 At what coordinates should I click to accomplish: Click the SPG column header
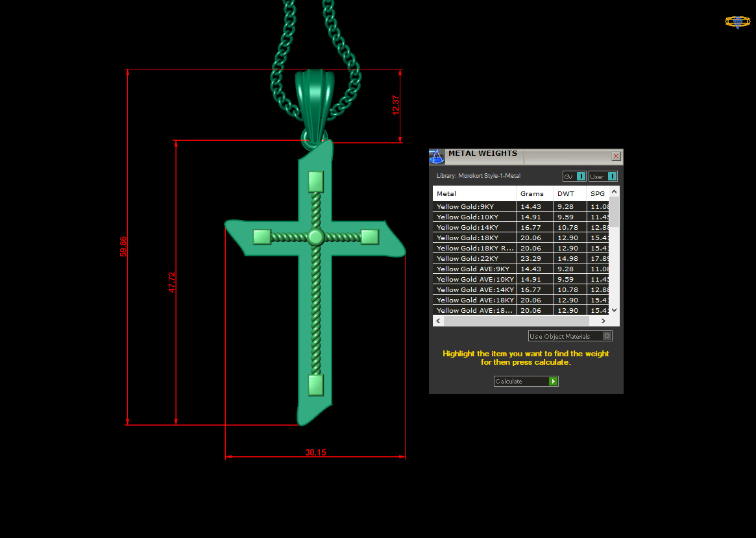click(598, 194)
